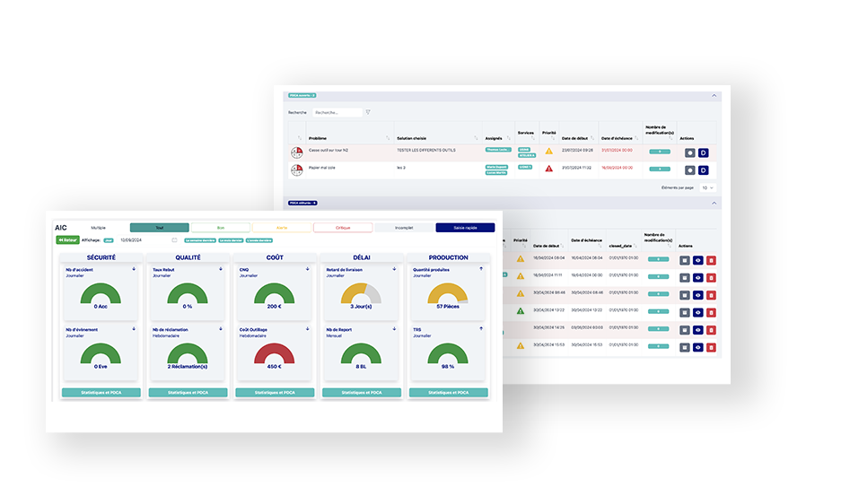Image resolution: width=841 pixels, height=504 pixels.
Task: Click the arrow on Nb d'évènement card
Action: point(134,329)
